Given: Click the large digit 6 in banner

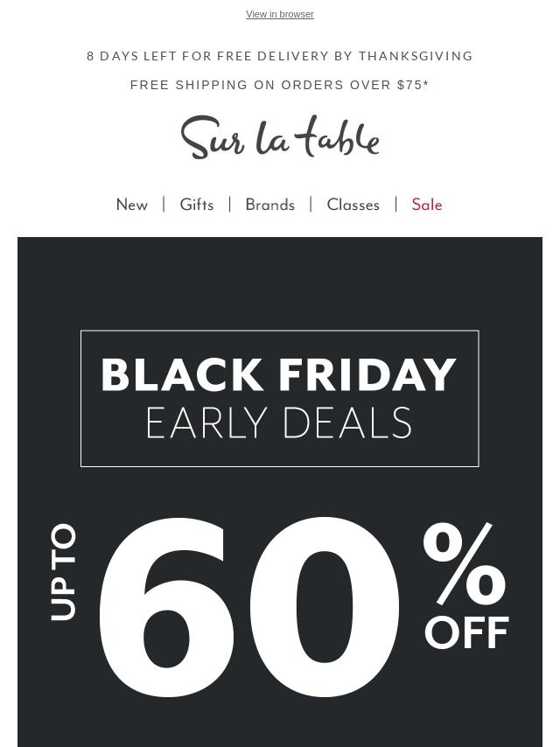Looking at the screenshot, I should tap(167, 609).
